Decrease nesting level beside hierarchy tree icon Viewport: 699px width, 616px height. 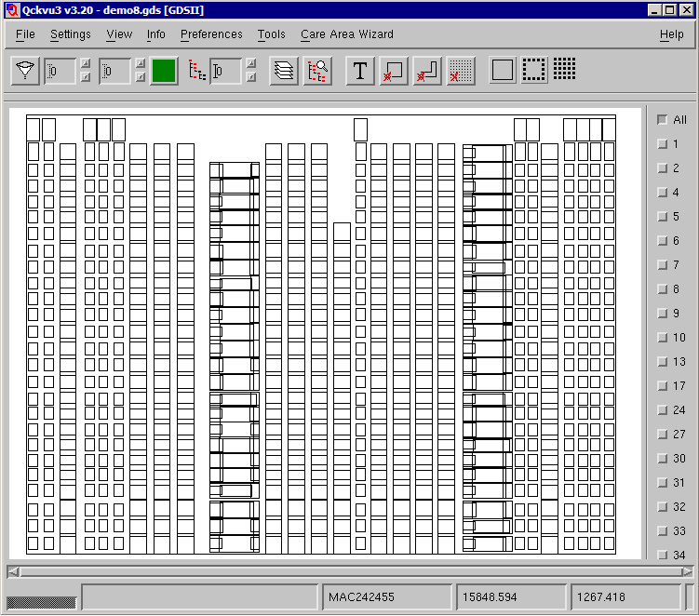coord(251,77)
